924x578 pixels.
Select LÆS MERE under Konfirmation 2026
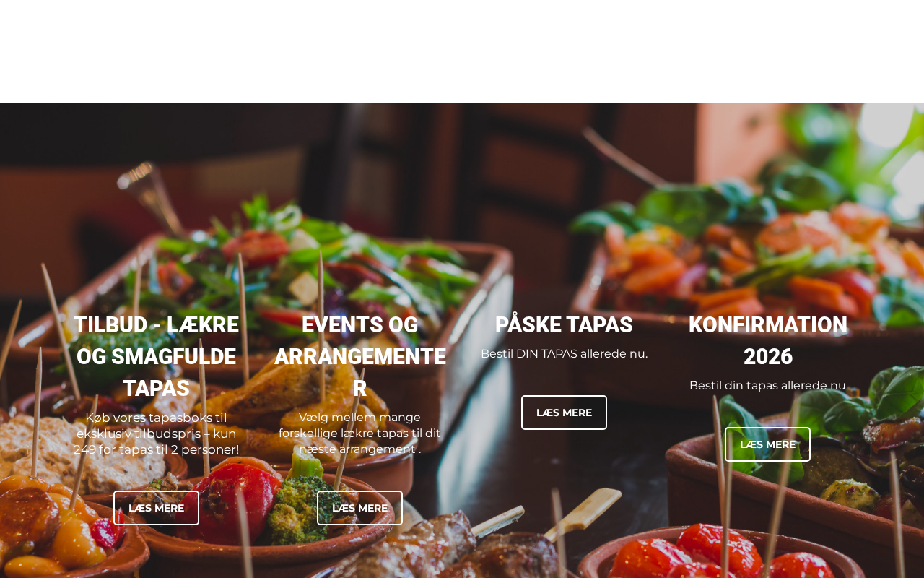[767, 444]
